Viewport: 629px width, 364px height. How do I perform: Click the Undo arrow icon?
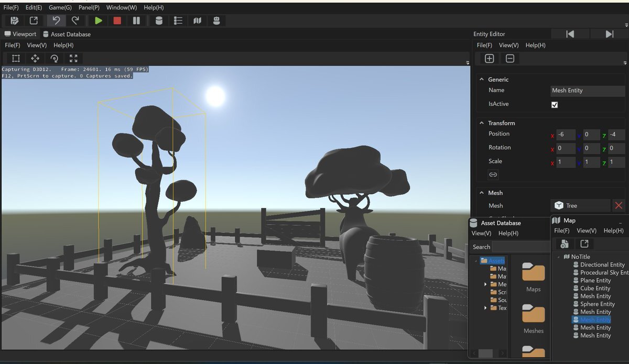(x=56, y=20)
